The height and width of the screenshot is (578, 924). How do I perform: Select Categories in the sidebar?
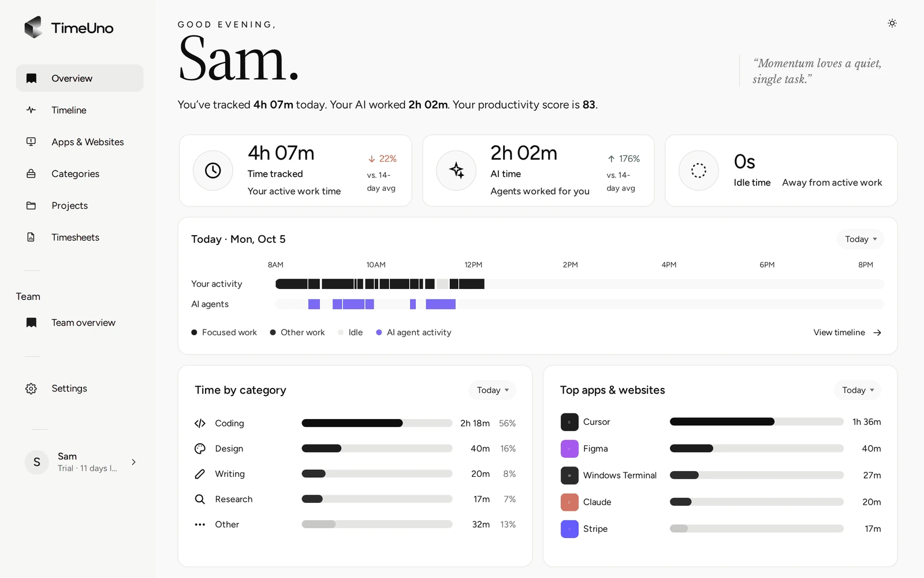[80, 173]
